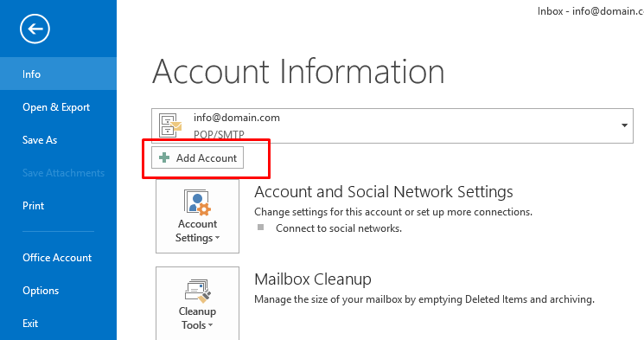The image size is (644, 340).
Task: Click the Connect to social networks link
Action: [339, 228]
